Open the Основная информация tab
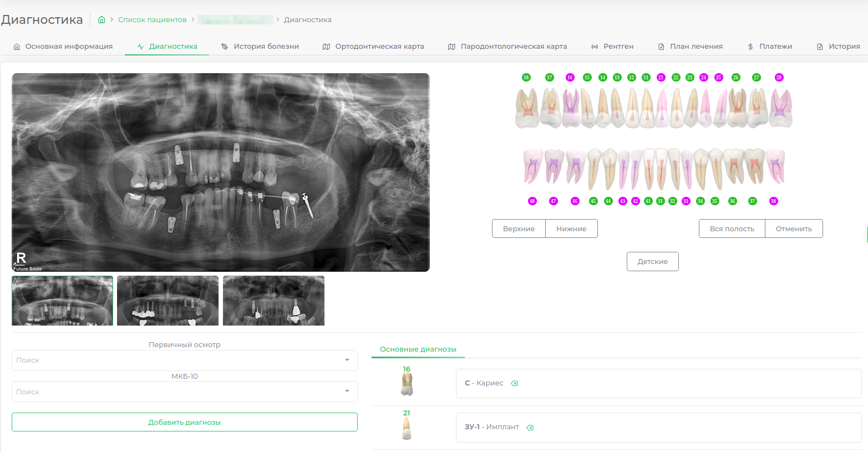The image size is (868, 452). coord(63,47)
